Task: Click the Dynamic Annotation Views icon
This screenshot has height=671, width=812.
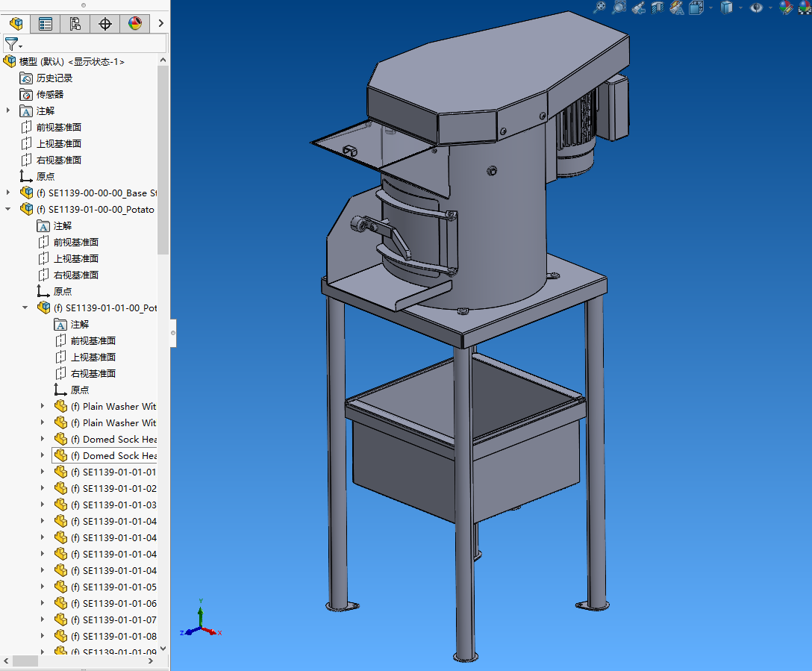Action: [677, 7]
